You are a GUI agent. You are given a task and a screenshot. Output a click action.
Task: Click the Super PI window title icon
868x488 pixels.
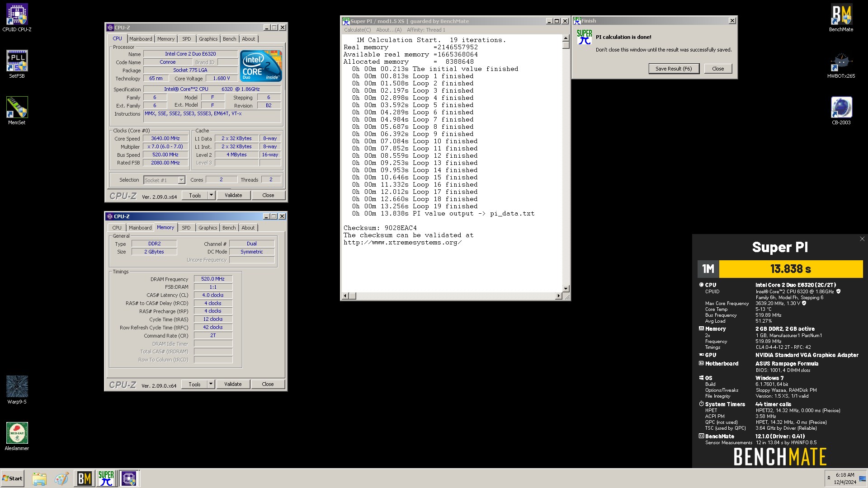tap(346, 21)
